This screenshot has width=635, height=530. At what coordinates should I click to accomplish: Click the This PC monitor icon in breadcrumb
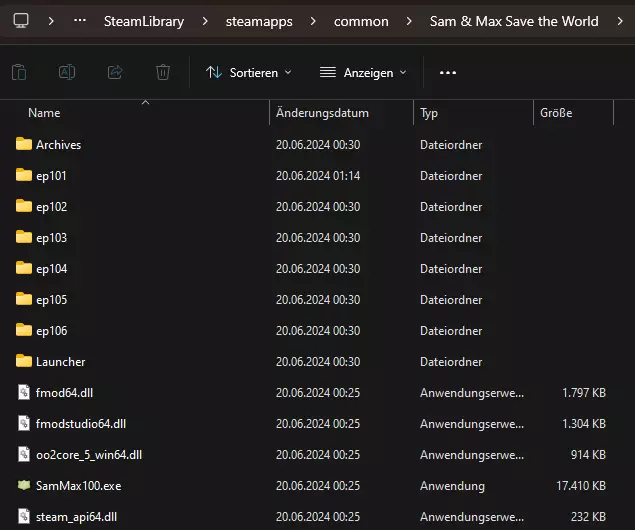[21, 21]
